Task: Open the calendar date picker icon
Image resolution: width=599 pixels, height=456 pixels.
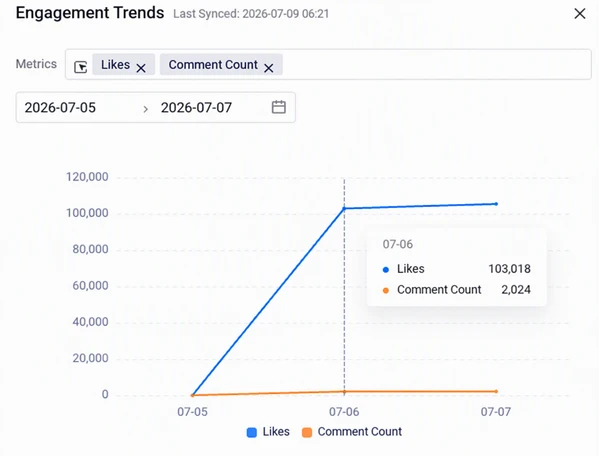Action: click(x=278, y=107)
